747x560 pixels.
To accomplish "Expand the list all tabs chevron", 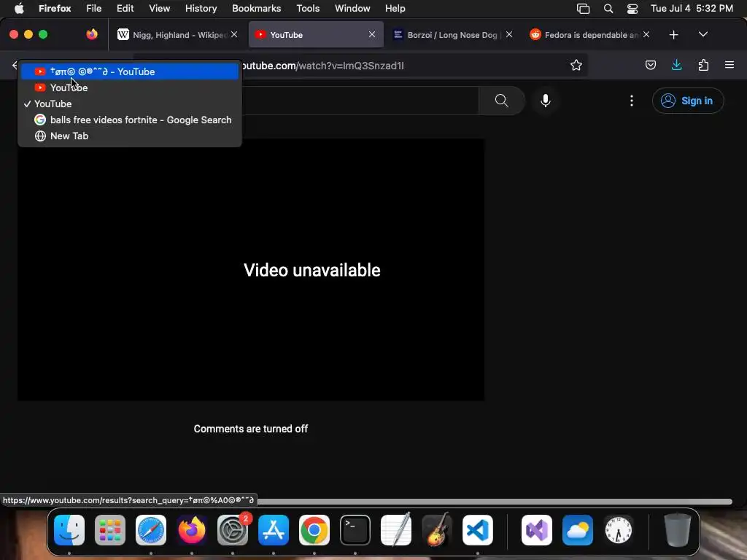I will pyautogui.click(x=703, y=35).
